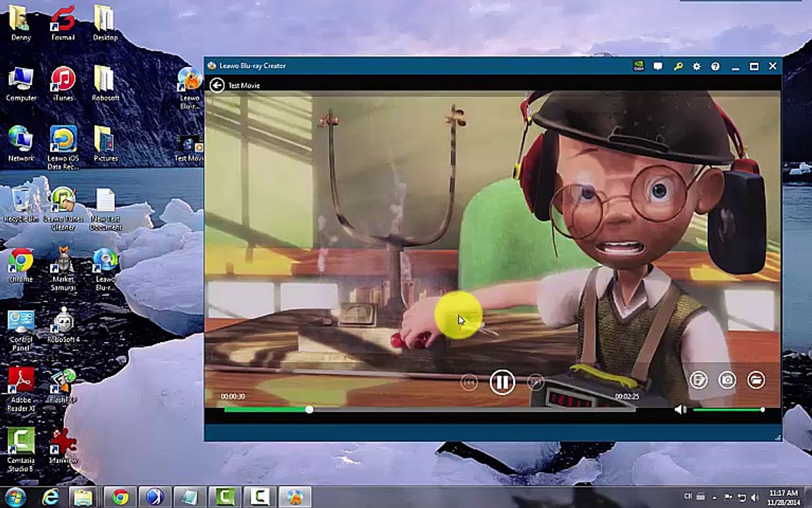812x508 pixels.
Task: Launch Leawo iOS Data Recovery shortcut
Action: coord(63,147)
